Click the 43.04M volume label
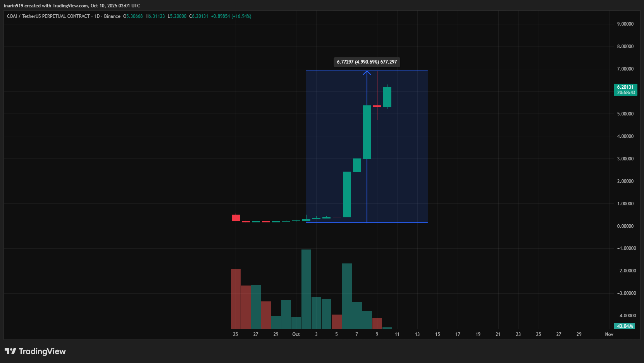 [625, 326]
